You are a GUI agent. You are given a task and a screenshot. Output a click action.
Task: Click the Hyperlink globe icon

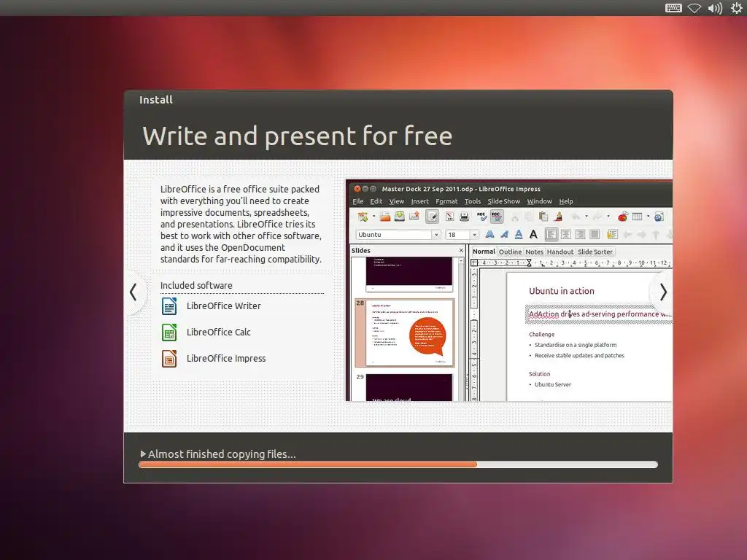[659, 217]
